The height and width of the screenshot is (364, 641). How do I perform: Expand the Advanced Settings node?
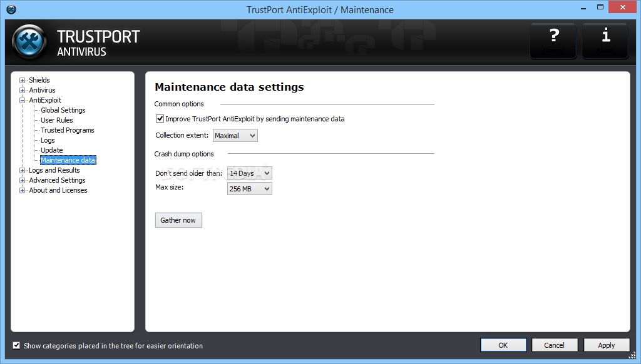tap(22, 181)
